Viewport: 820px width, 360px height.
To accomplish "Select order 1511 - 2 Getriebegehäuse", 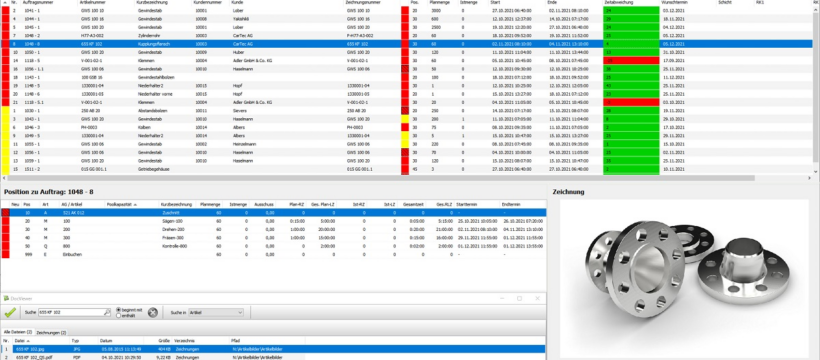I will click(407, 170).
